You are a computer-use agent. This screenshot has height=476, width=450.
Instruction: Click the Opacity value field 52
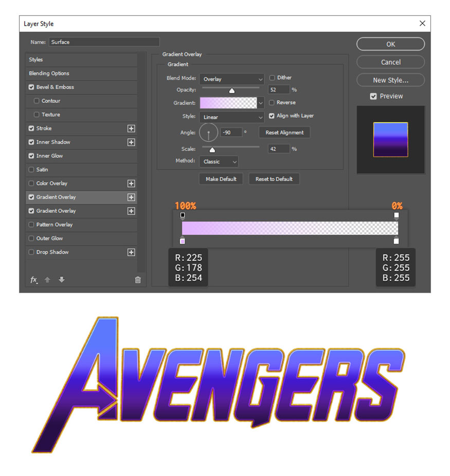(x=278, y=90)
